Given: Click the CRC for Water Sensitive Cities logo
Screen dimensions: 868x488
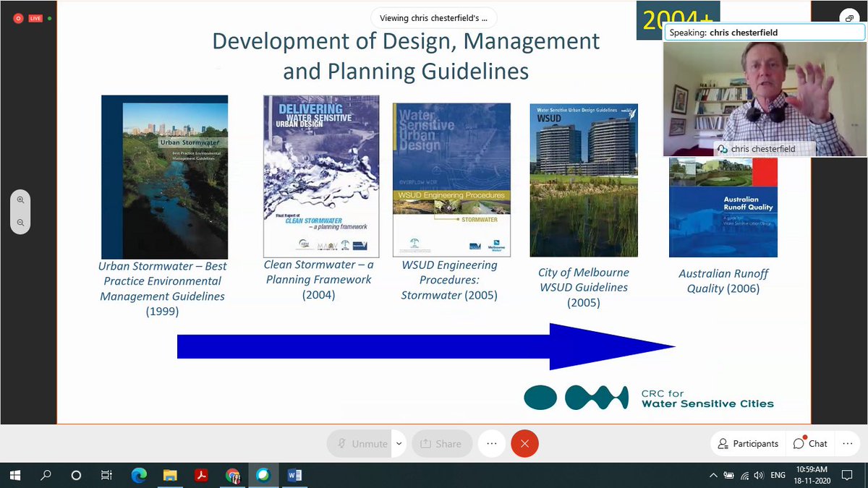Looking at the screenshot, I should click(x=649, y=398).
